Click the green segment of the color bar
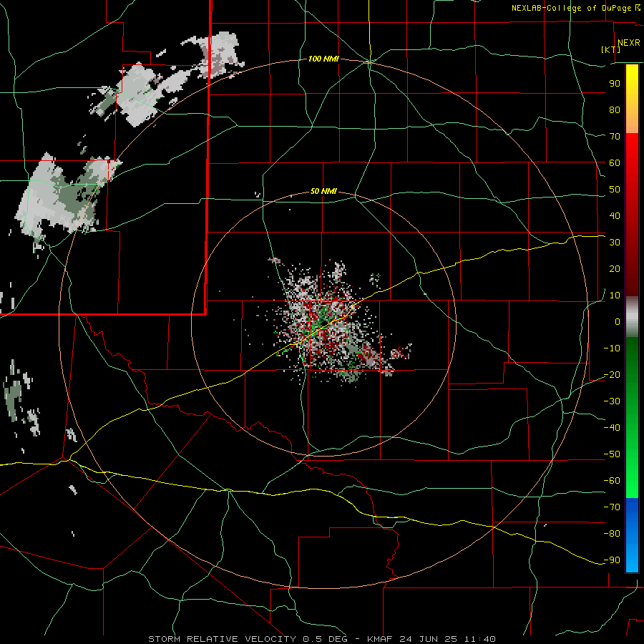644x644 pixels. pos(632,418)
